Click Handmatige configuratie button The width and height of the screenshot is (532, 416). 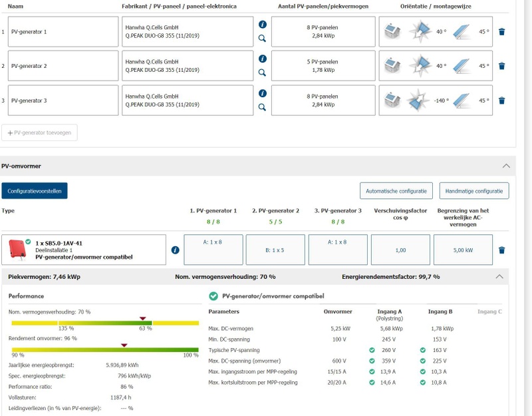(x=473, y=190)
